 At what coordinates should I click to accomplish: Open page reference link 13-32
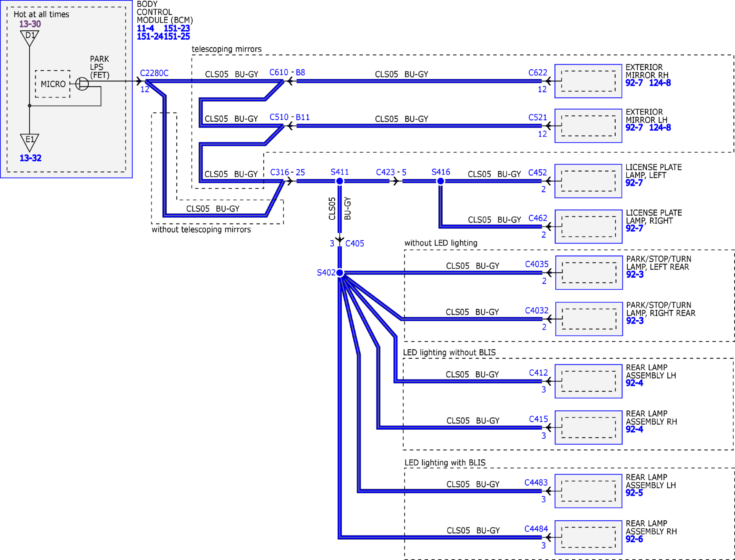pos(30,158)
